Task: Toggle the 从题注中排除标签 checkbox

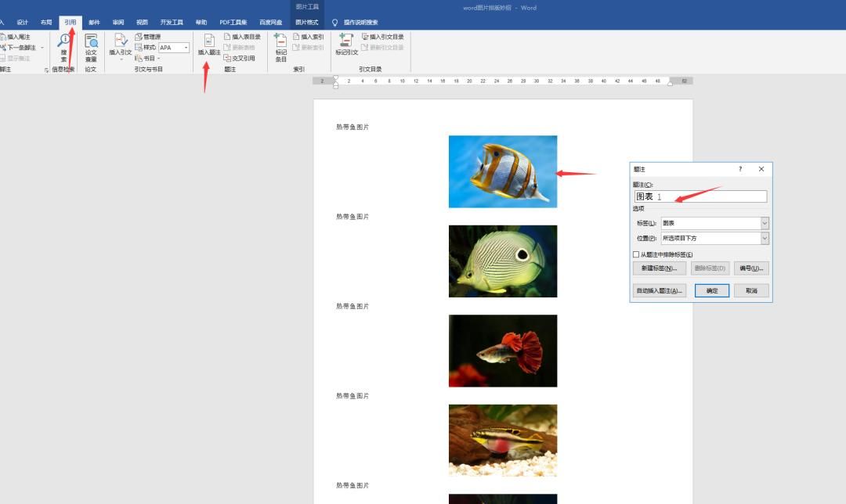Action: pyautogui.click(x=636, y=254)
